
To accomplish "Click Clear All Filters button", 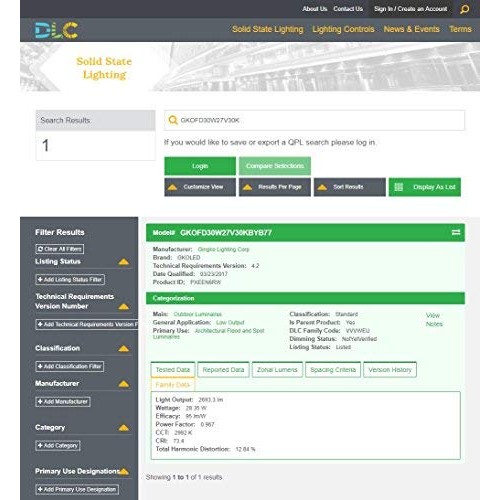I will click(60, 249).
